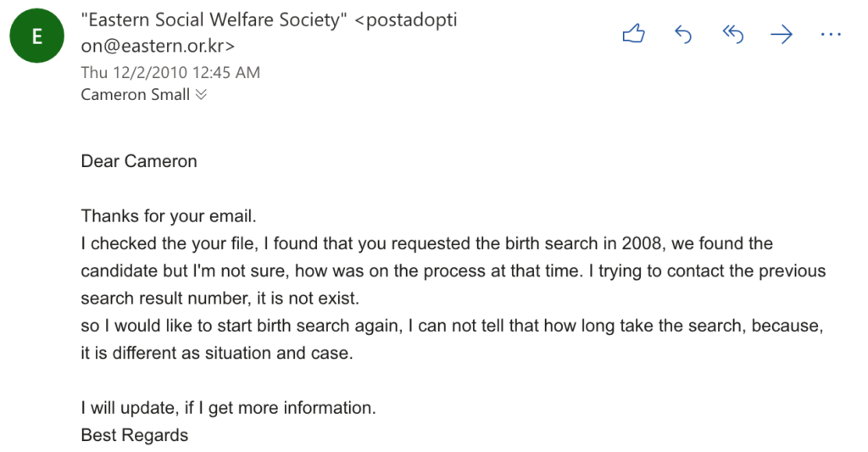This screenshot has height=452, width=868.
Task: Click the Best Regards closing text
Action: 135,435
